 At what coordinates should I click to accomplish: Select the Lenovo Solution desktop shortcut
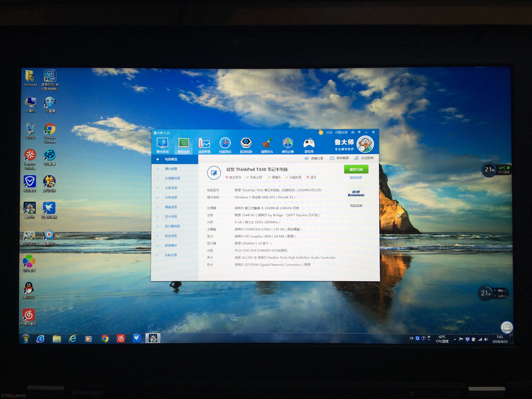(x=30, y=160)
